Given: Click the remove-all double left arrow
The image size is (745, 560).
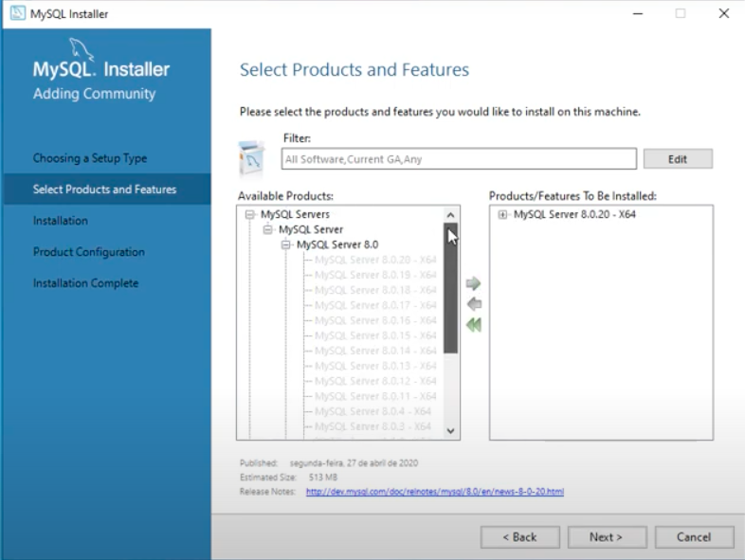Looking at the screenshot, I should [x=474, y=325].
